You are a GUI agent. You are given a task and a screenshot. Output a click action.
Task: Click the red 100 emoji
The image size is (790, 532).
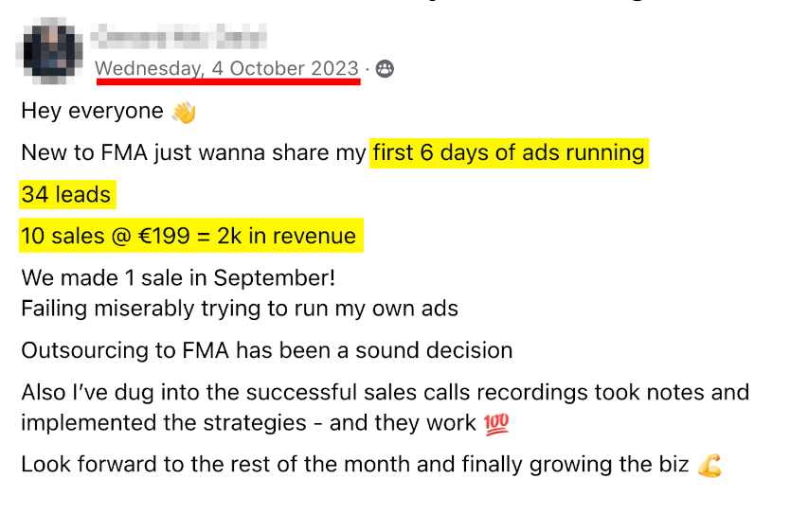496,424
